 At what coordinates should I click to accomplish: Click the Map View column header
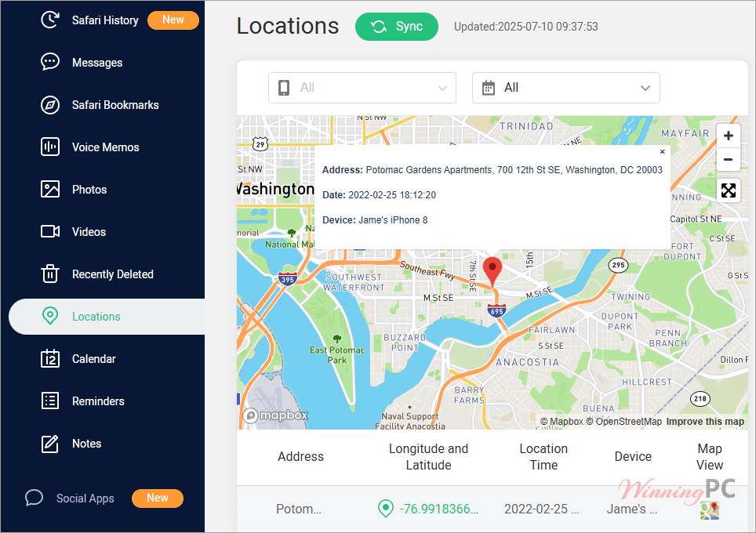coord(710,457)
